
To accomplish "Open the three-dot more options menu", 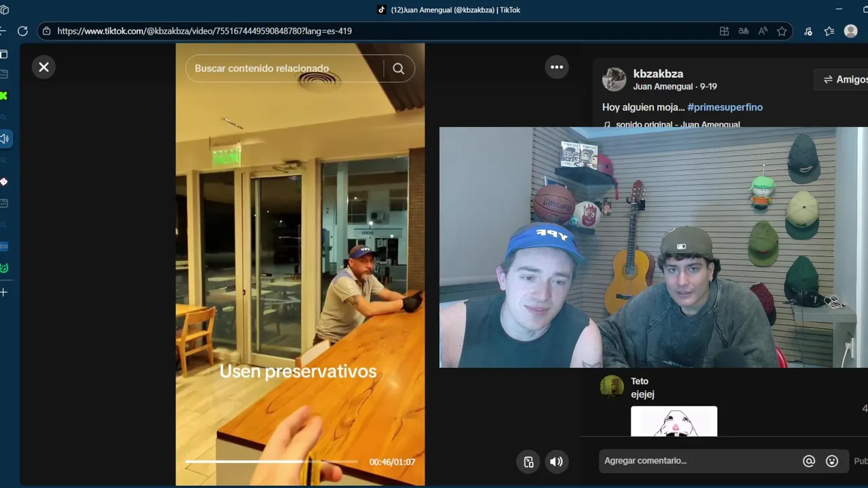I will (x=557, y=67).
